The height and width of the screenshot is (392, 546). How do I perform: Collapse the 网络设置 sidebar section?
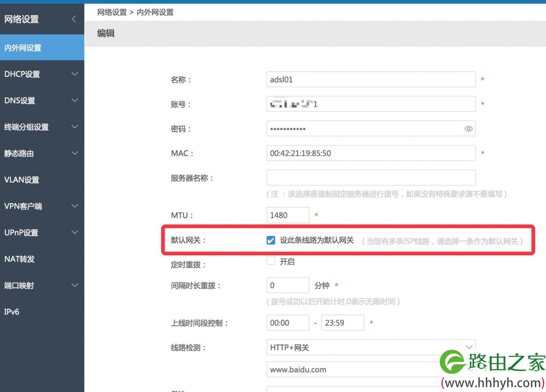coord(74,19)
